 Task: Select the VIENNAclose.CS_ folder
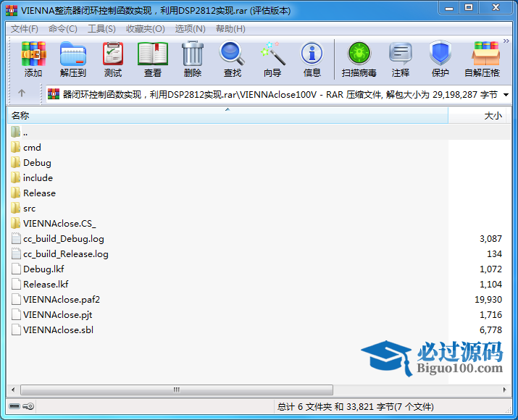pyautogui.click(x=53, y=224)
